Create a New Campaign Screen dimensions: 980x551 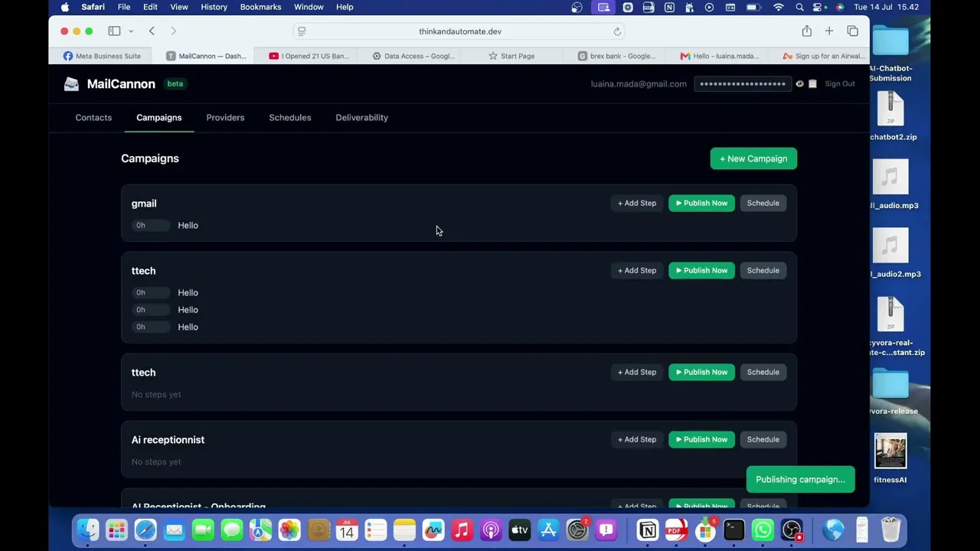(753, 158)
